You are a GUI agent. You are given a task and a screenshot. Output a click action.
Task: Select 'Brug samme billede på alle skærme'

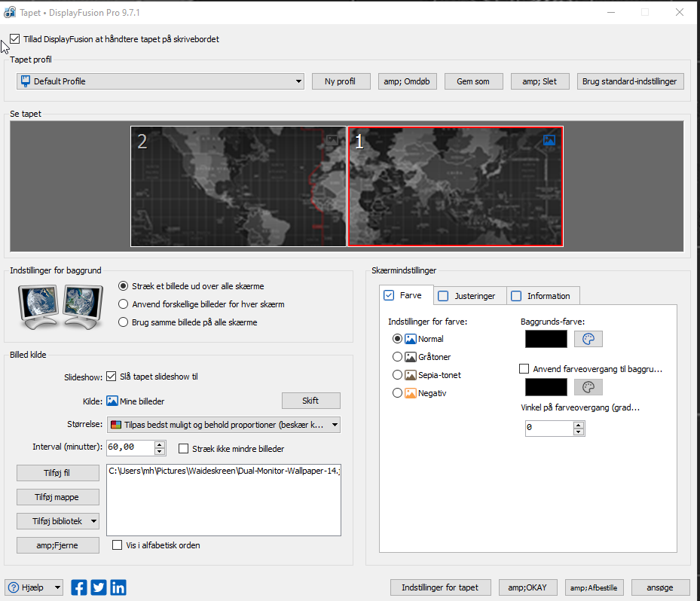coord(124,322)
